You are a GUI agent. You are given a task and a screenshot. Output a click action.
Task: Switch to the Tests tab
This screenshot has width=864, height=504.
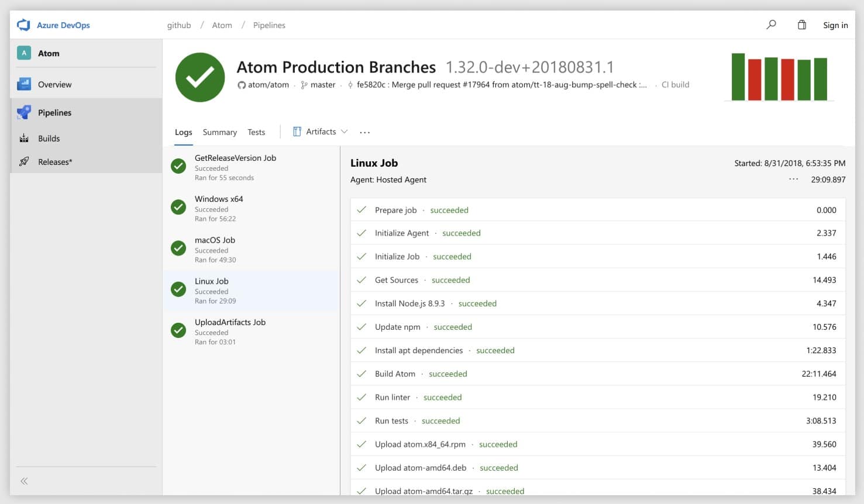tap(256, 132)
